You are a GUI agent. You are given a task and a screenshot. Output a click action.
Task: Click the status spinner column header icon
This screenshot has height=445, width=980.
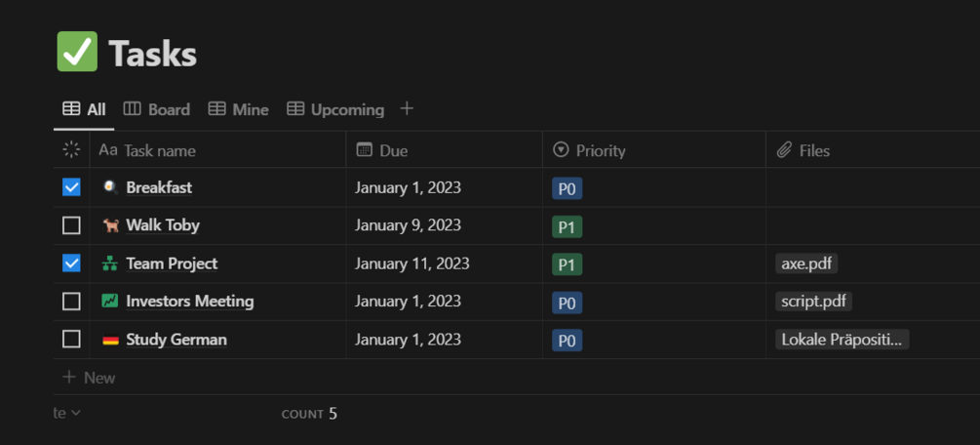[71, 150]
